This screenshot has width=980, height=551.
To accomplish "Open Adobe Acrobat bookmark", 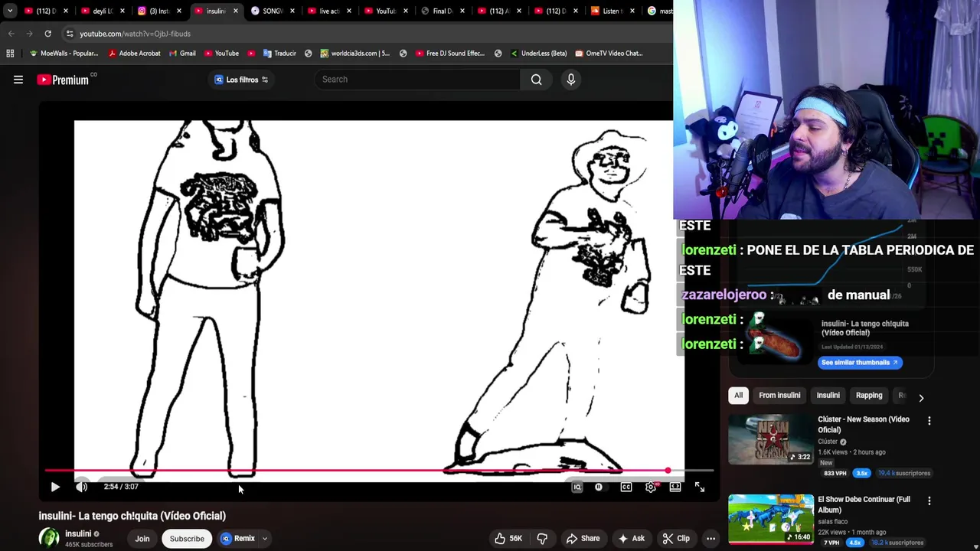I will point(134,54).
